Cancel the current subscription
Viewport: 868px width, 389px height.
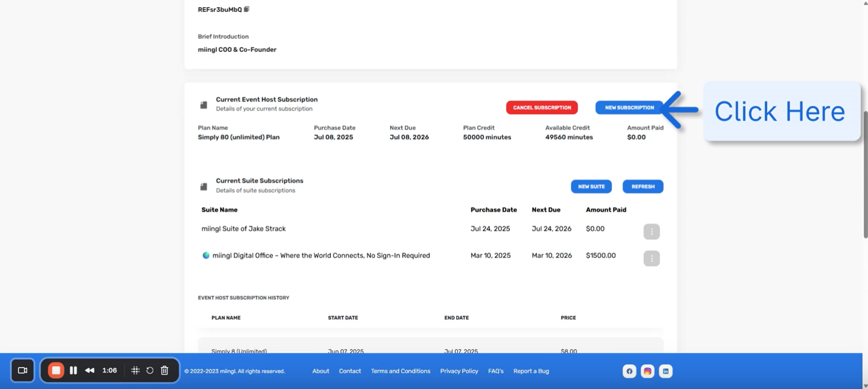pyautogui.click(x=542, y=108)
